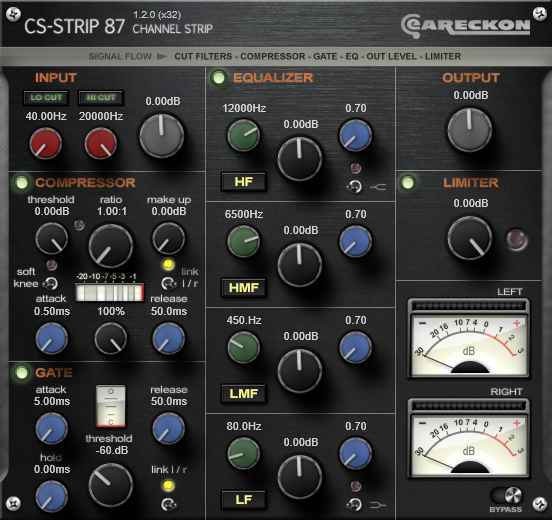This screenshot has height=520, width=552.
Task: Toggle the Limiter power LED
Action: click(408, 182)
